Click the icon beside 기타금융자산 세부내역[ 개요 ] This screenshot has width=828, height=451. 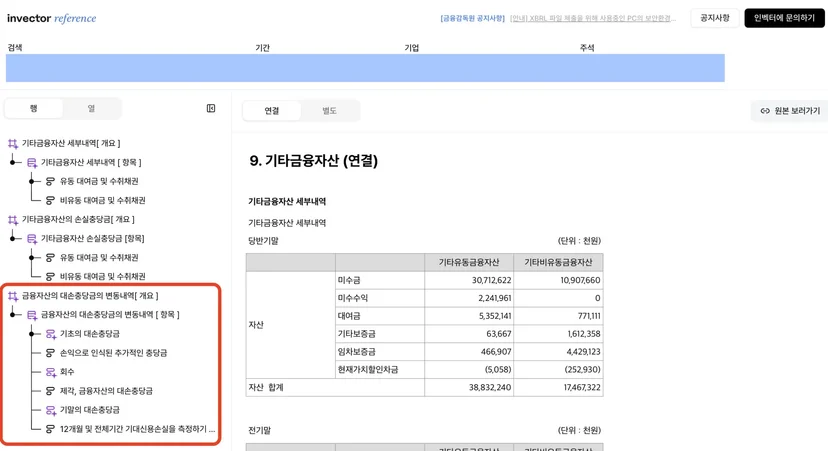pos(13,144)
